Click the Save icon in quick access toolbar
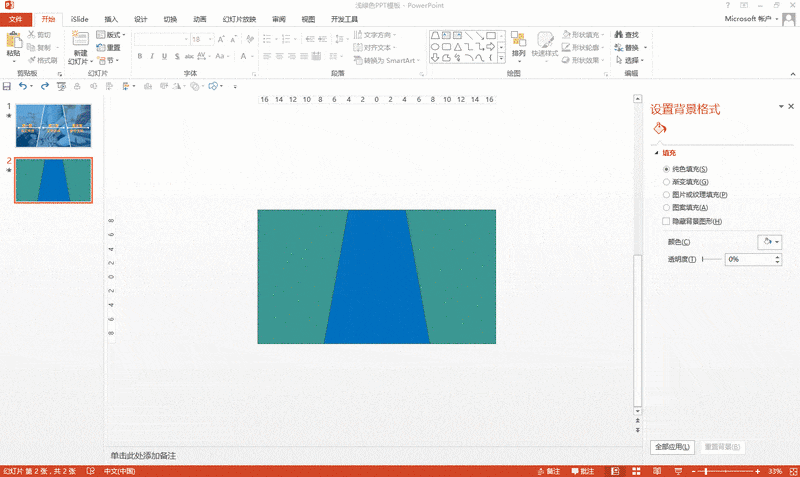 7,86
